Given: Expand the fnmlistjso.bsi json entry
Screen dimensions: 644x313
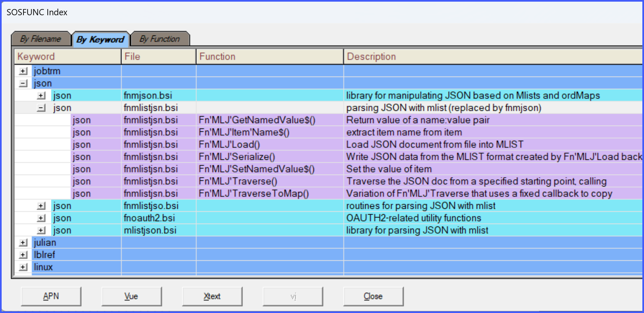Looking at the screenshot, I should pyautogui.click(x=41, y=206).
